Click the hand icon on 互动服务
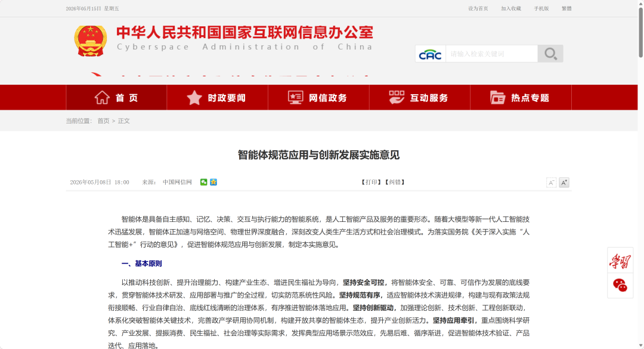 397,97
